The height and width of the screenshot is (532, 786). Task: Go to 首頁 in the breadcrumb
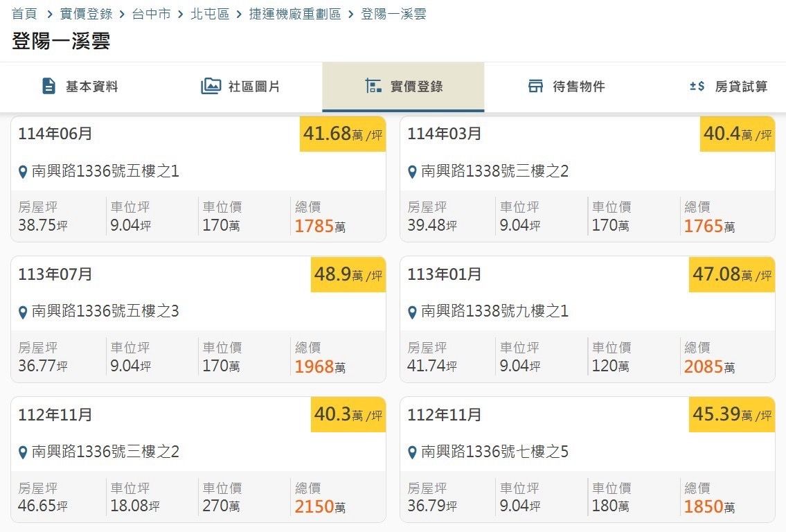(24, 14)
